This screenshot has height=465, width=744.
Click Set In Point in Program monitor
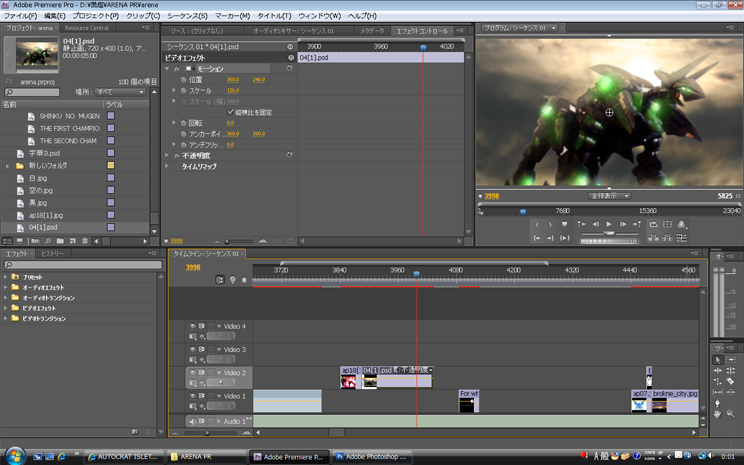(537, 224)
